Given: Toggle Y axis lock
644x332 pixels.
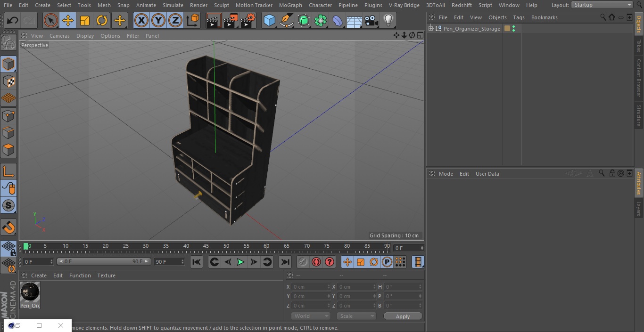Looking at the screenshot, I should click(x=158, y=21).
